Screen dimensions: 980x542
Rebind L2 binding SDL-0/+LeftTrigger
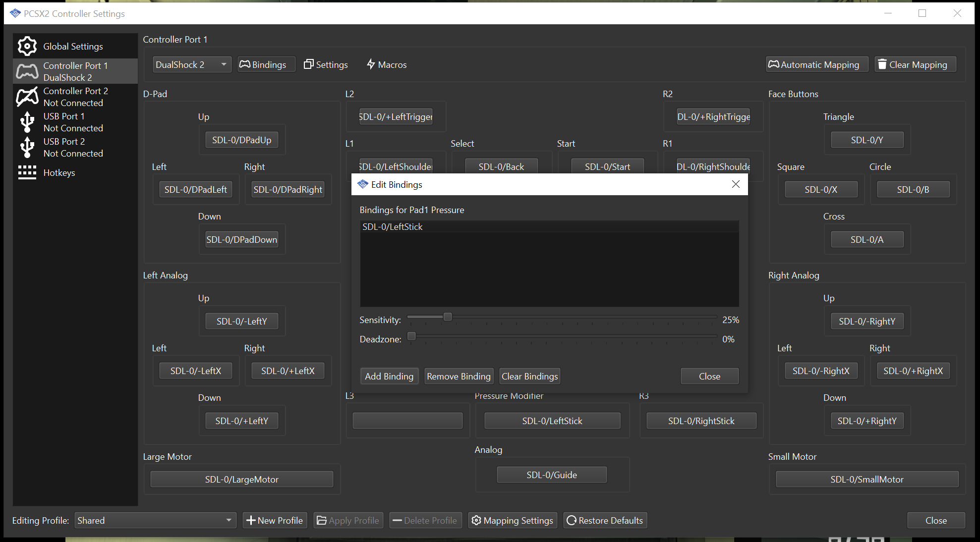[396, 116]
